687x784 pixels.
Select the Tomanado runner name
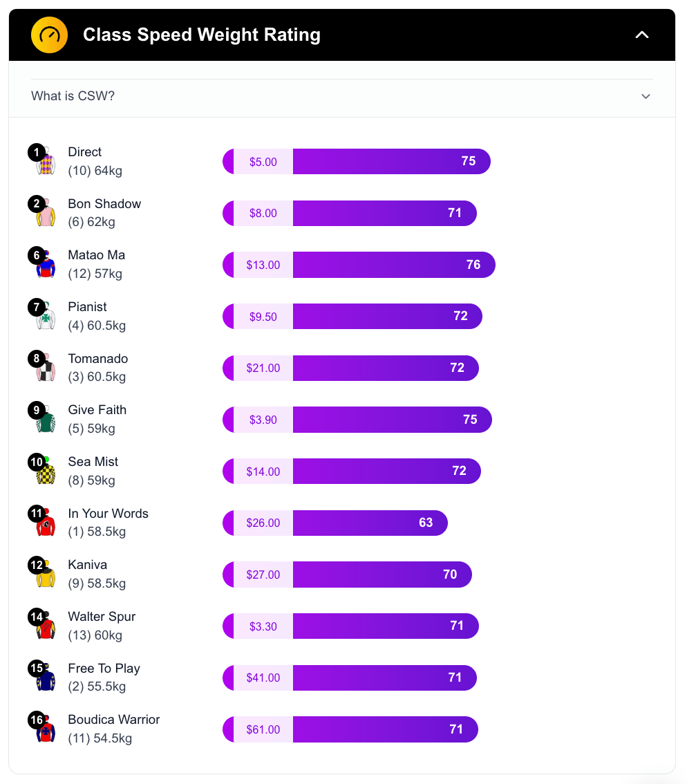click(x=97, y=358)
